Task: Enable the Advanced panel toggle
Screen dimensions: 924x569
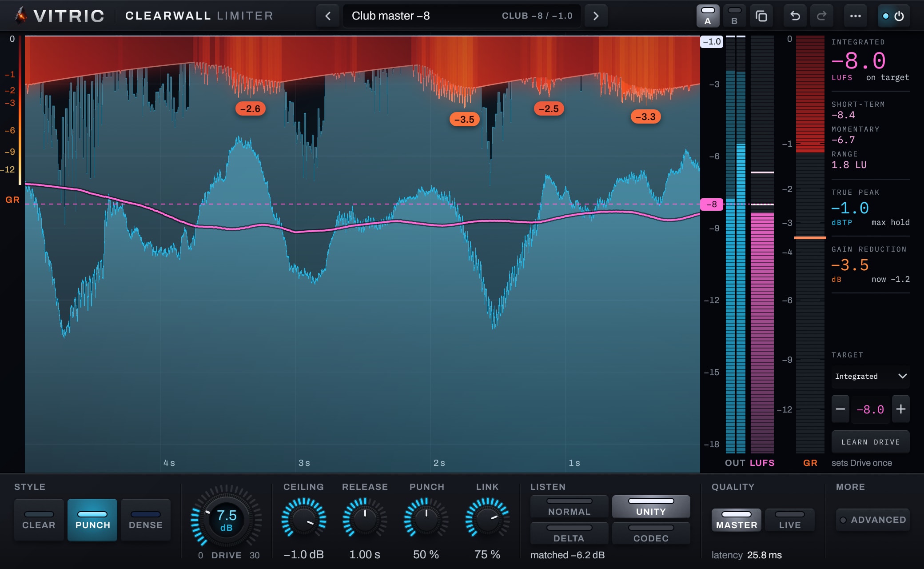Action: click(873, 520)
